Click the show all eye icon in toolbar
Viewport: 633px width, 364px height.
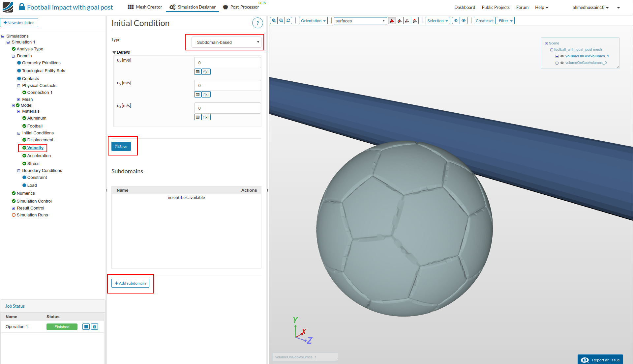point(464,21)
